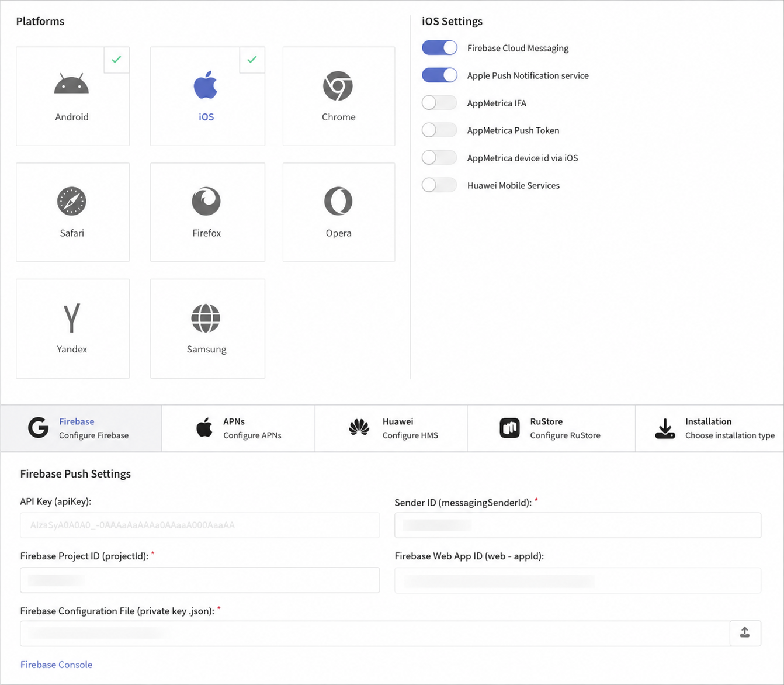Image resolution: width=784 pixels, height=685 pixels.
Task: Click the iOS Settings heading
Action: (452, 21)
